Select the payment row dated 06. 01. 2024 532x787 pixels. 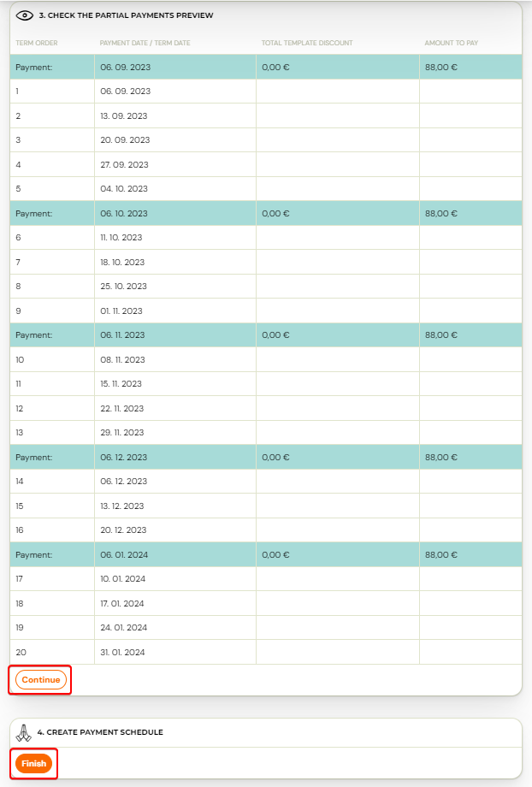click(266, 554)
